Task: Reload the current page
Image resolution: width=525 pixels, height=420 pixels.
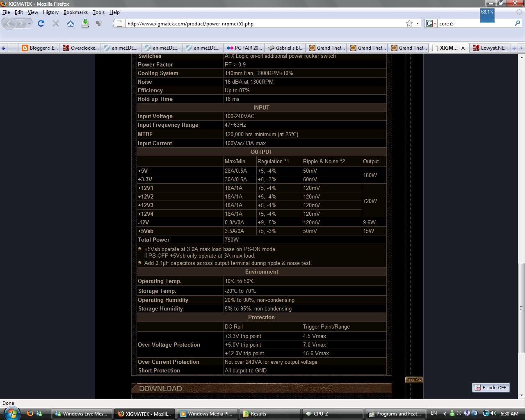Action: point(41,23)
